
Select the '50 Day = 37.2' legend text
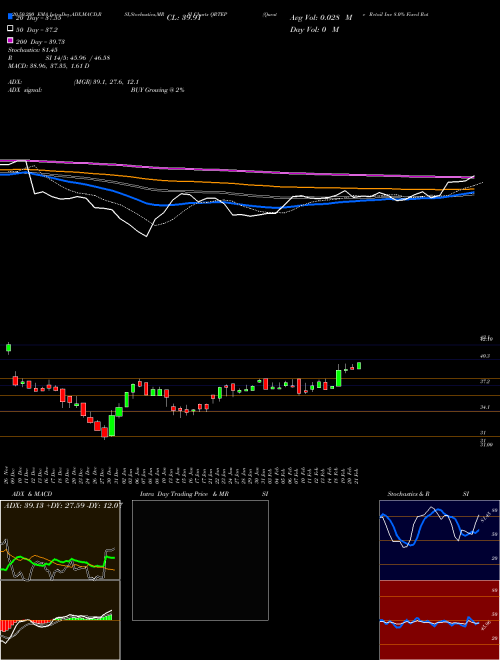tap(37, 30)
